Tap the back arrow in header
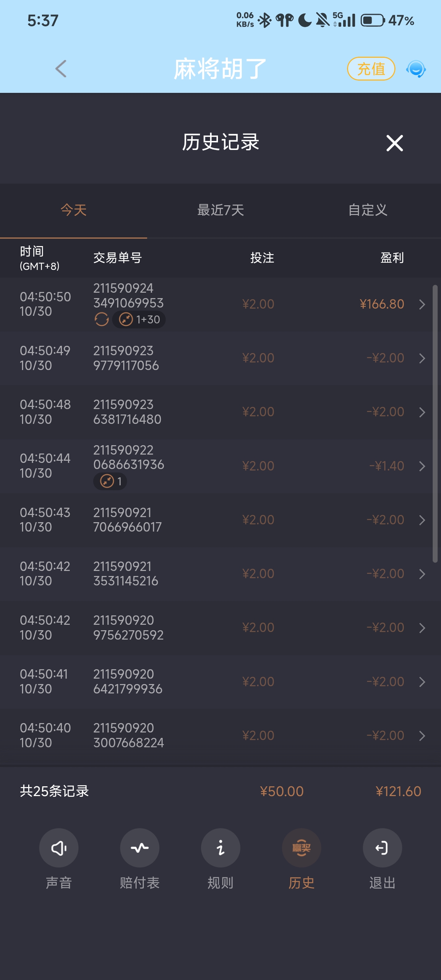This screenshot has width=441, height=980. coord(61,69)
